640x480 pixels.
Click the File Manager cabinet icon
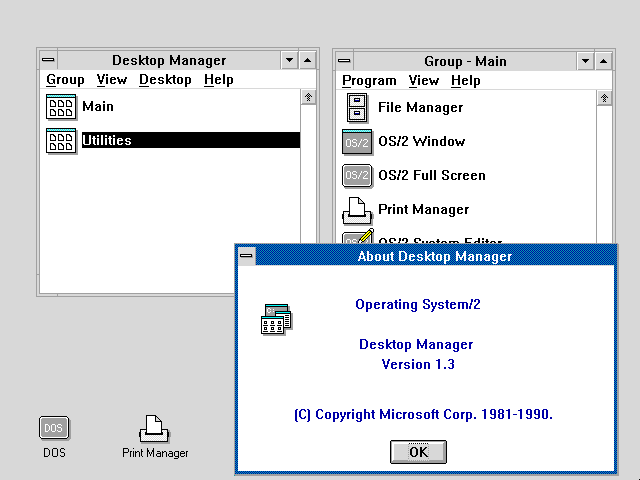point(357,108)
